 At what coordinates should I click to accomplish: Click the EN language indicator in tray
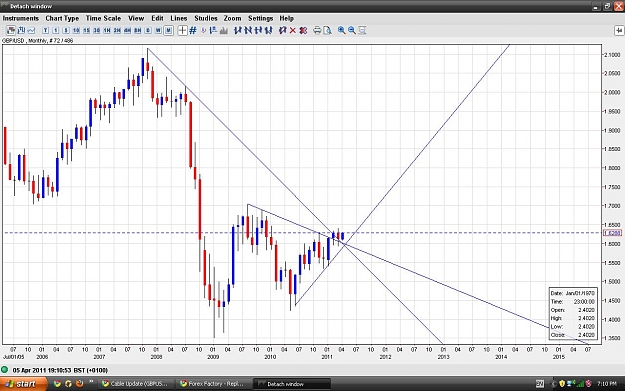click(x=540, y=384)
